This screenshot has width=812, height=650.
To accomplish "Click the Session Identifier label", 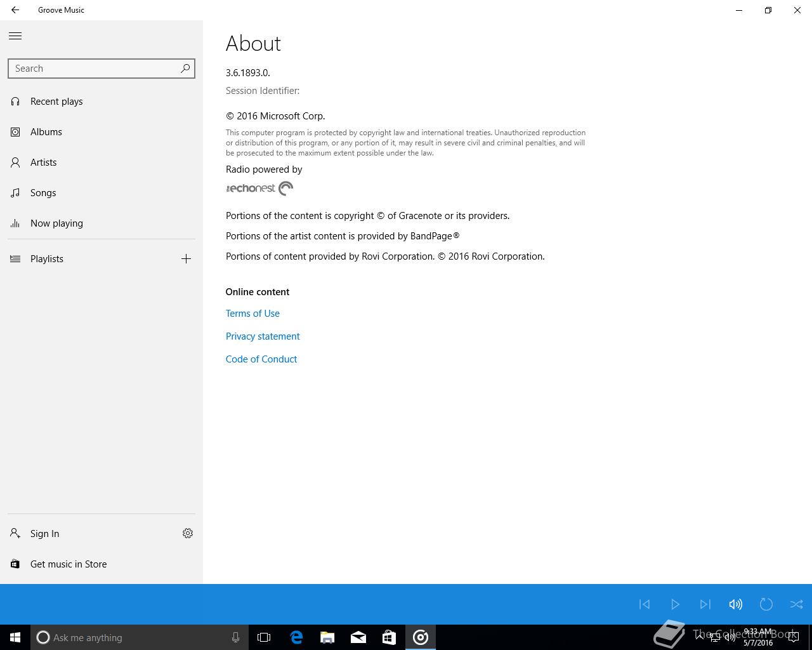I will [x=263, y=91].
